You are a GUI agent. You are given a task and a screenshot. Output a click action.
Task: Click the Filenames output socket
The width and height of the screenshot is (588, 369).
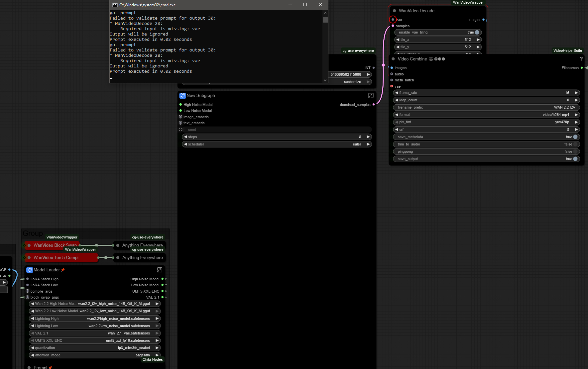(x=582, y=68)
